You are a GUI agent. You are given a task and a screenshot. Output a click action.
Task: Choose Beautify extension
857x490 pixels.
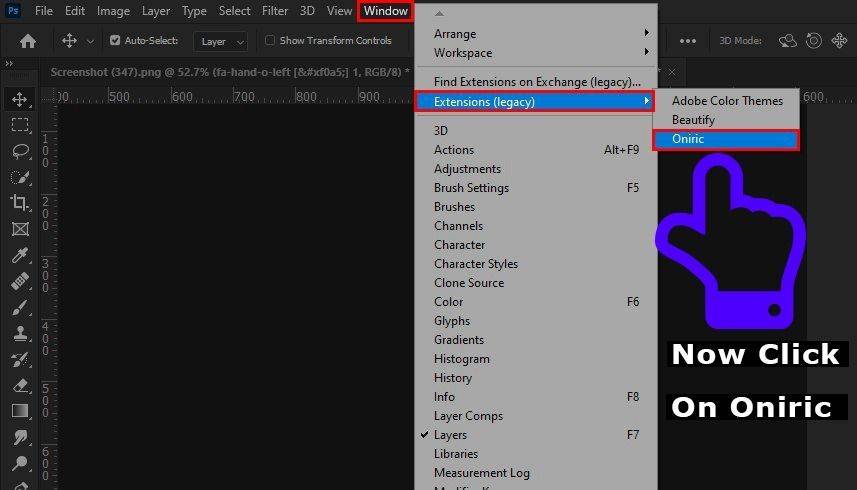[726, 120]
